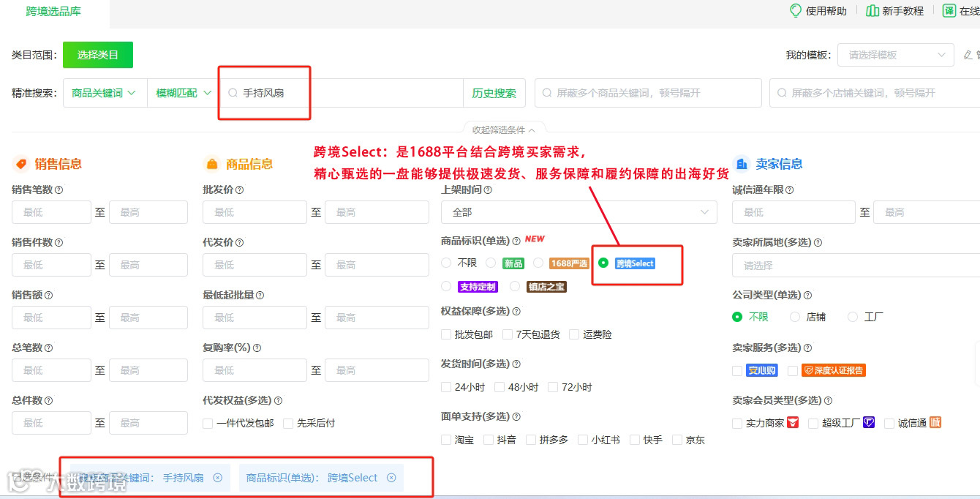Collapse filters via 收起筛选条件

504,130
